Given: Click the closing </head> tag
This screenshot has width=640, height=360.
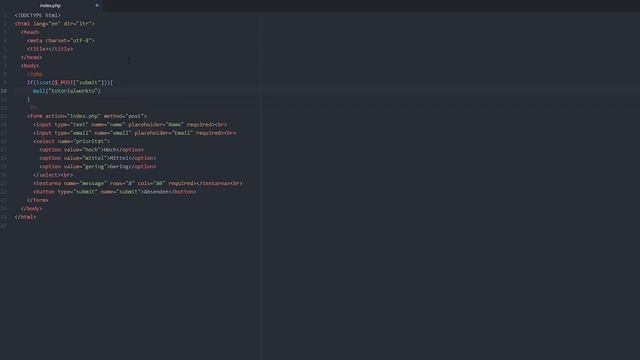Looking at the screenshot, I should (x=31, y=58).
